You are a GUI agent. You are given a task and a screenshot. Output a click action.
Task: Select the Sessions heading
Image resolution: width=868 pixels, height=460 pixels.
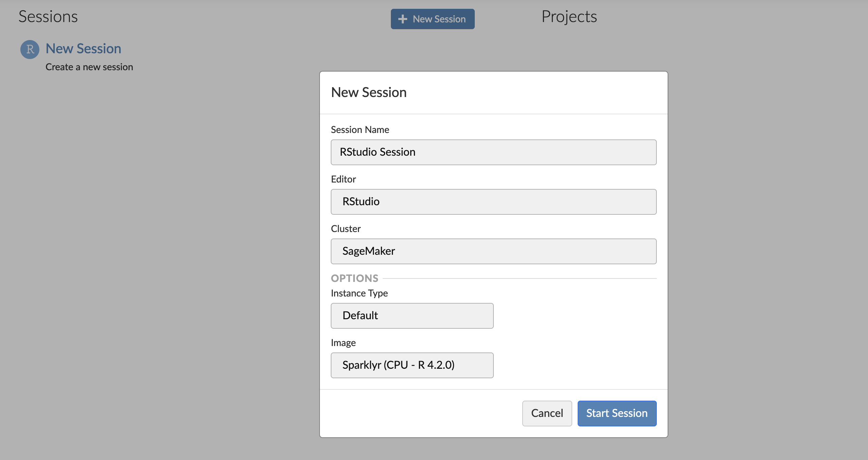click(x=48, y=17)
